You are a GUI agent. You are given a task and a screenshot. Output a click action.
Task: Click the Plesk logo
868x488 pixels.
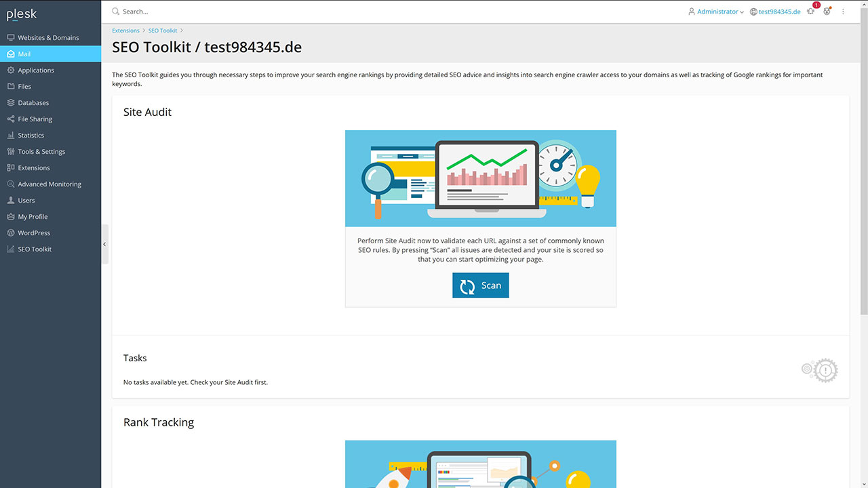click(22, 14)
